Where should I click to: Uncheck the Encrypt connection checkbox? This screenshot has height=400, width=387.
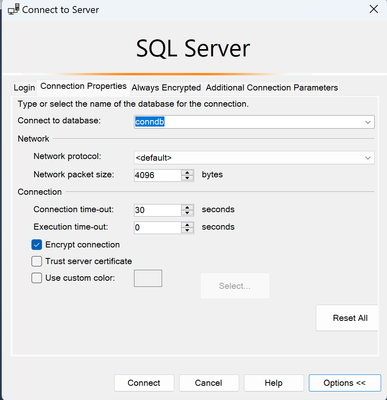(37, 245)
